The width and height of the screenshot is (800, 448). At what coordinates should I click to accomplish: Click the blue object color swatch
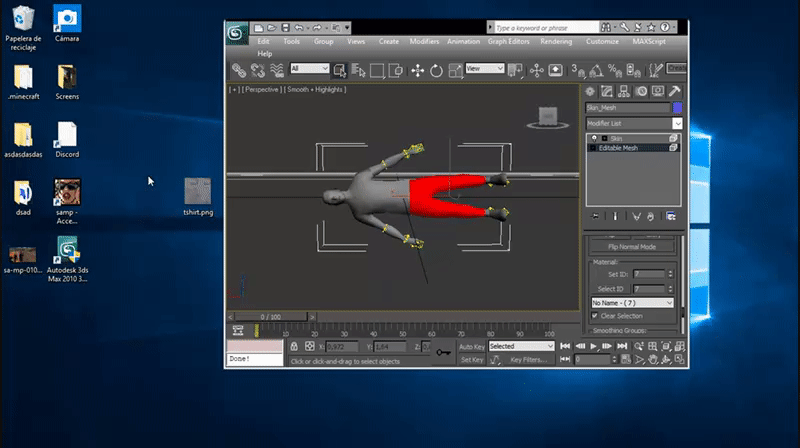677,107
